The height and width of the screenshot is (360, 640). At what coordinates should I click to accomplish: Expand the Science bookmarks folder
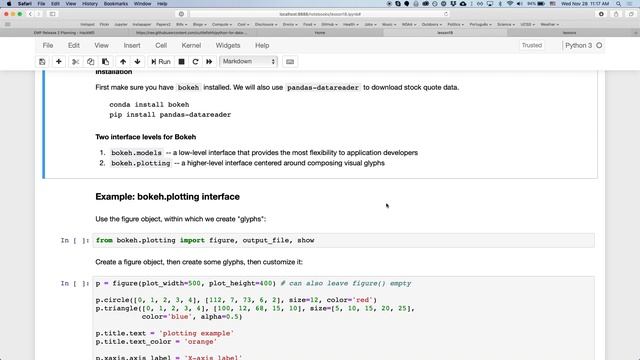(506, 24)
